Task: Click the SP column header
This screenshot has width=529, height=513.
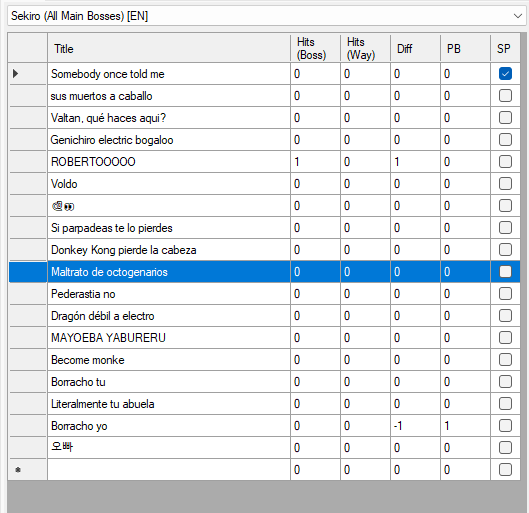Action: [x=505, y=48]
